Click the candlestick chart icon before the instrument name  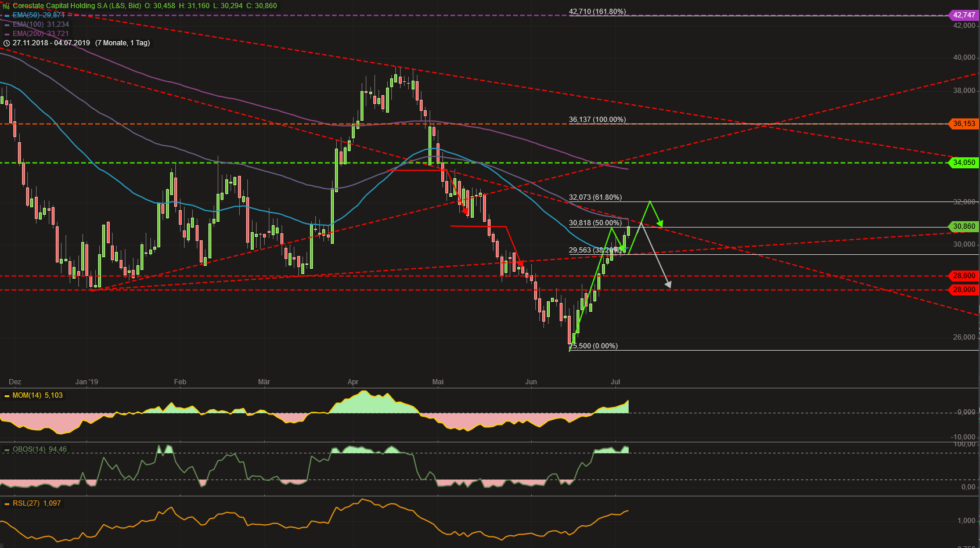[6, 6]
